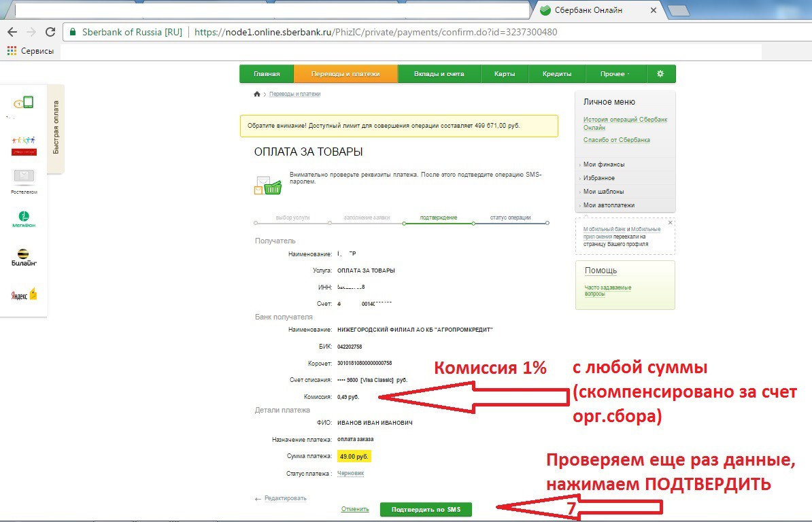Click the commission value 0,49 руб.

pos(348,397)
